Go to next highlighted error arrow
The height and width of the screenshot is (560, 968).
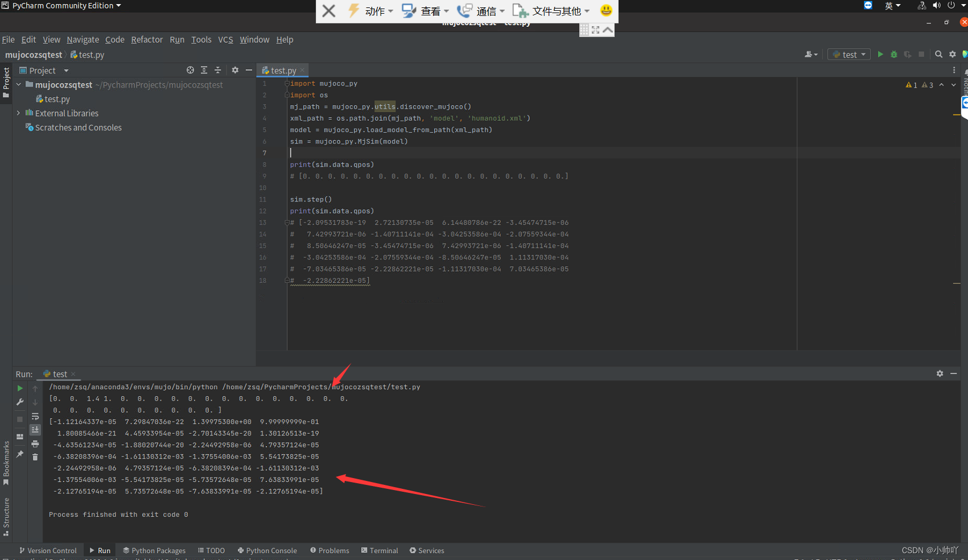coord(954,85)
